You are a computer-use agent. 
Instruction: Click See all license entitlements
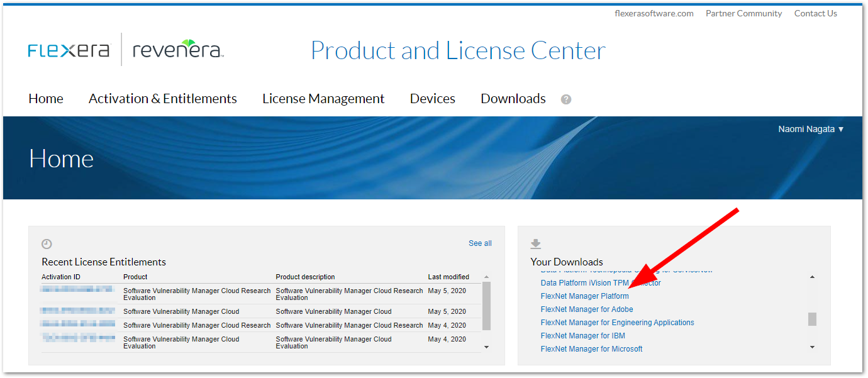pos(480,243)
